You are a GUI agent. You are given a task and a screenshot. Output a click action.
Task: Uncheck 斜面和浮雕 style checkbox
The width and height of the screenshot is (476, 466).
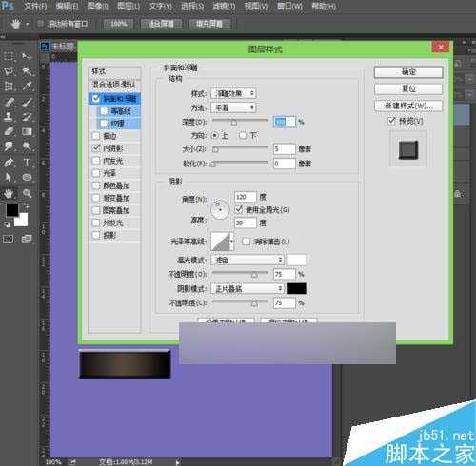click(x=96, y=99)
